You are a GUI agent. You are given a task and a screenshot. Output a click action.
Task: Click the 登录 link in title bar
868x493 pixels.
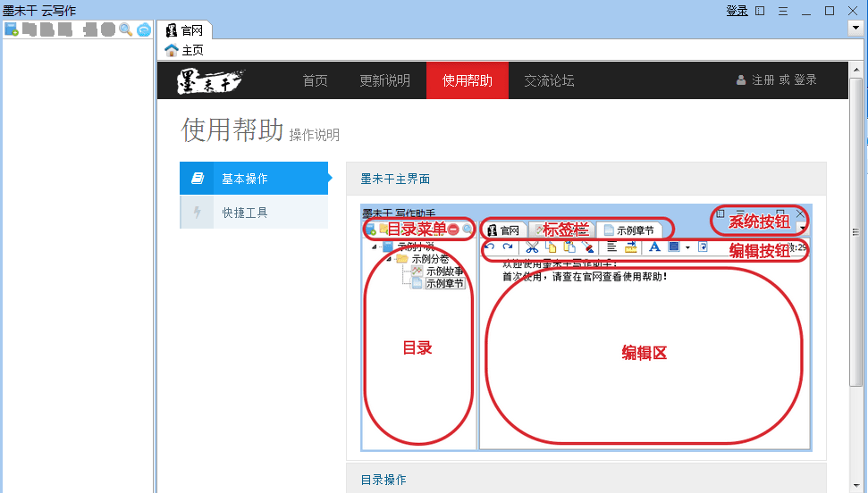(x=737, y=11)
